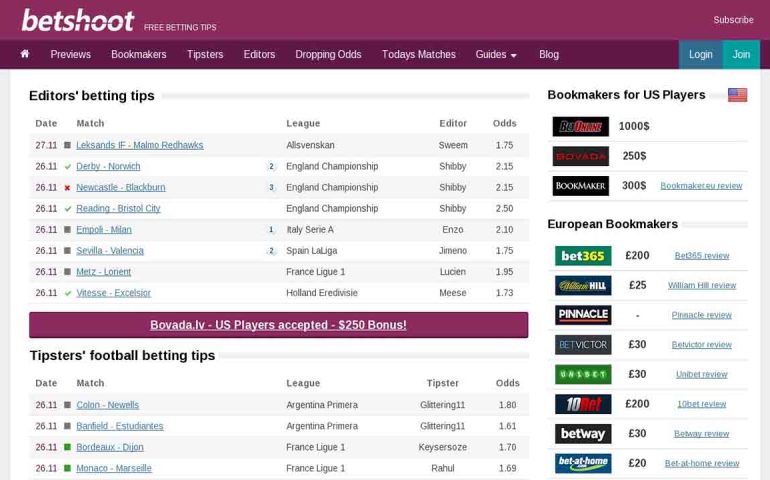This screenshot has height=480, width=770.
Task: Open William Hill review link
Action: coord(702,285)
